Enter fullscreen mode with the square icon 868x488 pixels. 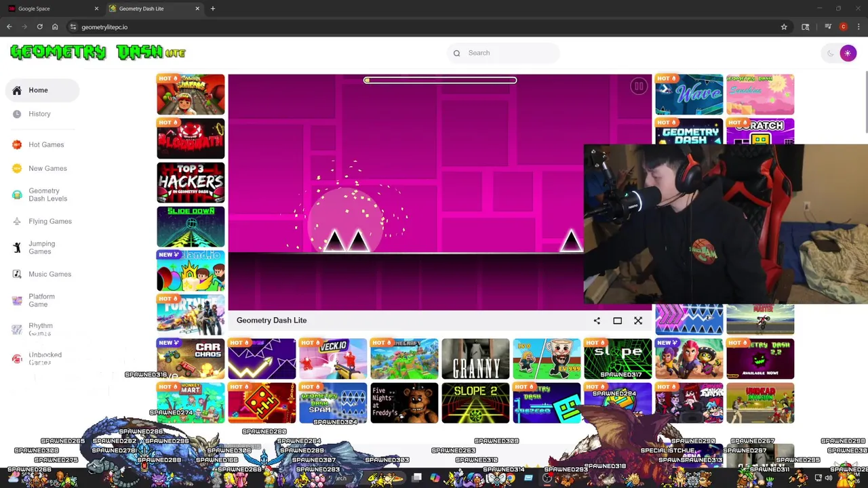point(617,321)
